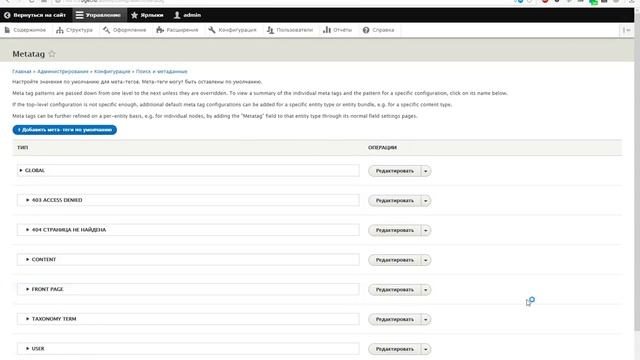Open operations dropdown arrow for USER

click(426, 349)
